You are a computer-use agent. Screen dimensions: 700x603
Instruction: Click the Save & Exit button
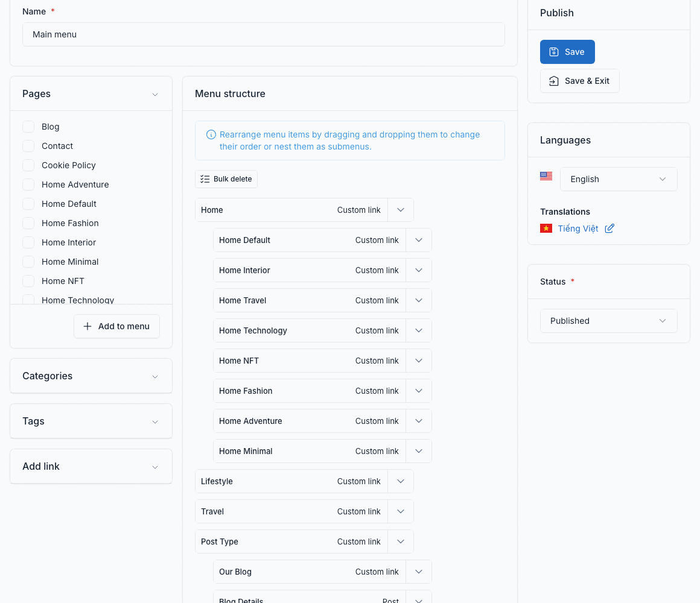click(x=579, y=81)
